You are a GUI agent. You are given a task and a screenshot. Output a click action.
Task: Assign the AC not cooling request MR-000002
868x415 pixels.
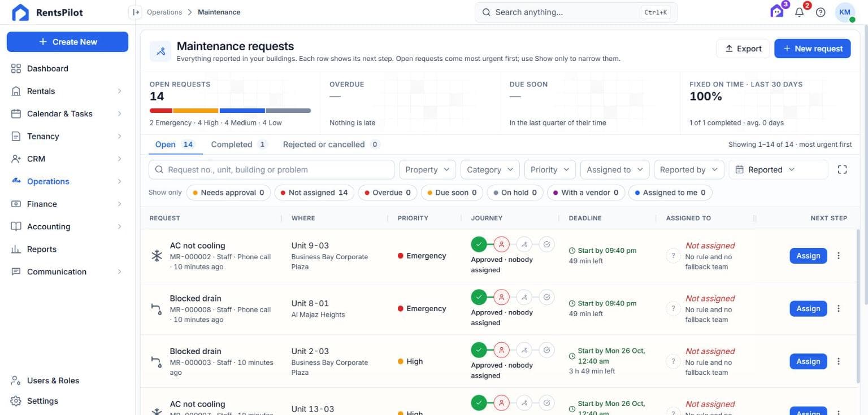coord(808,256)
